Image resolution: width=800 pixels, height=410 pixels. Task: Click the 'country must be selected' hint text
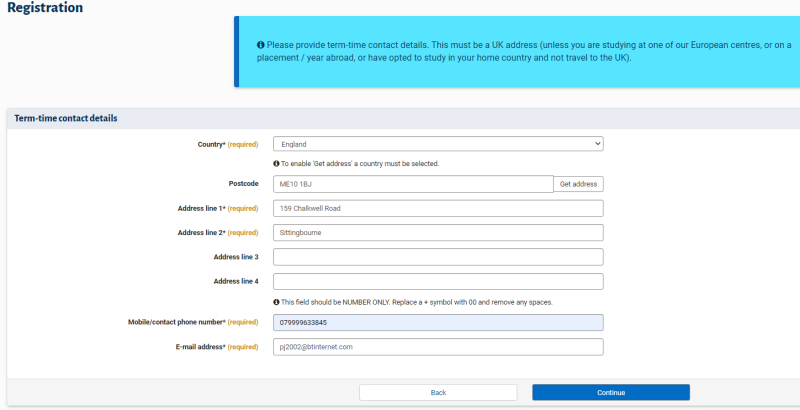(360, 164)
